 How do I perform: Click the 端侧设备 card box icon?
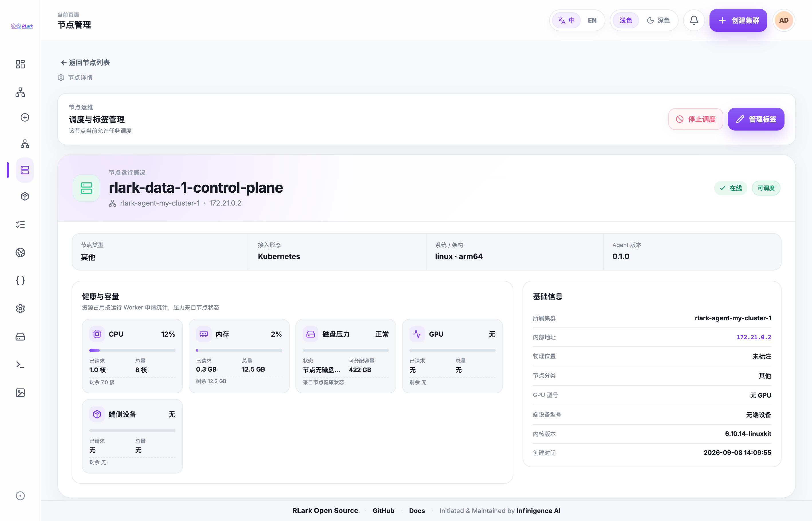[x=97, y=415]
